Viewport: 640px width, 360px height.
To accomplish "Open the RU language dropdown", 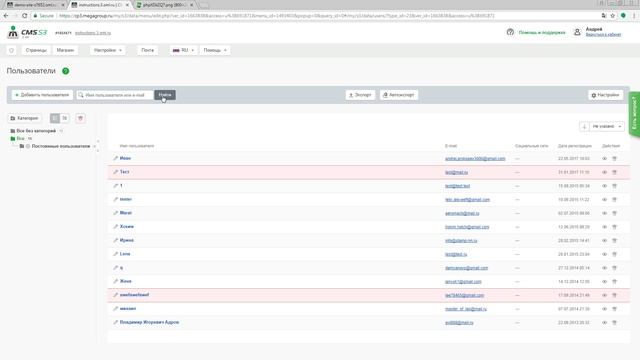I will tap(183, 50).
